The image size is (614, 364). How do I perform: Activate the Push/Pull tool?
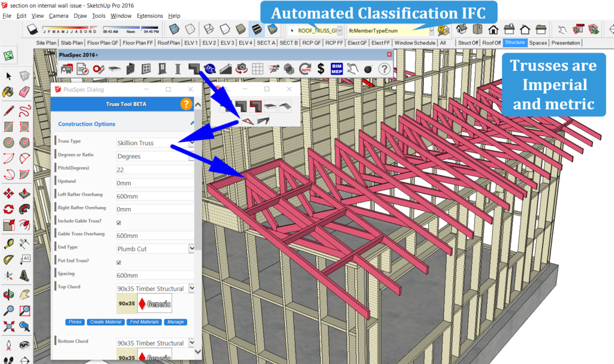[x=24, y=193]
